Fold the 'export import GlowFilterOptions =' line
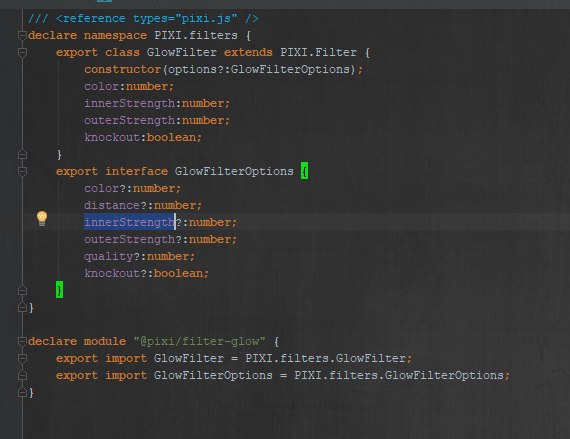Viewport: 570px width, 439px height. pos(22,375)
